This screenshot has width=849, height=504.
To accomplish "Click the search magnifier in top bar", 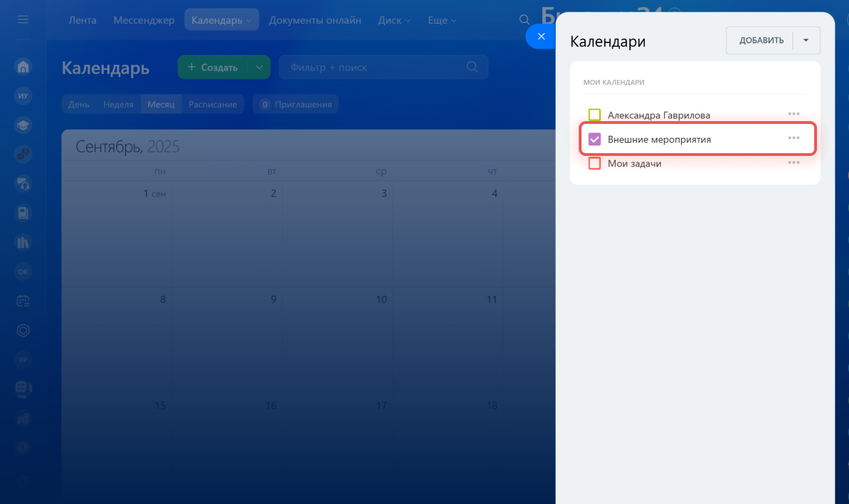I will tap(524, 20).
